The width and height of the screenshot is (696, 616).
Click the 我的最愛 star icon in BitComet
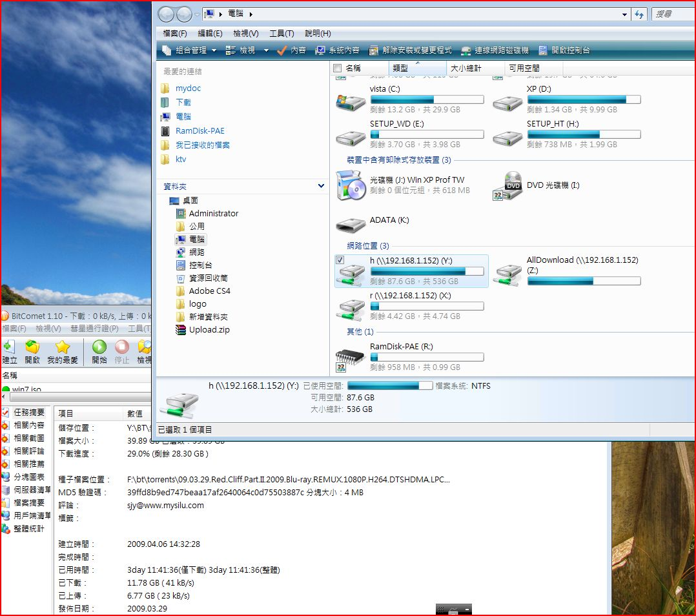click(x=62, y=348)
